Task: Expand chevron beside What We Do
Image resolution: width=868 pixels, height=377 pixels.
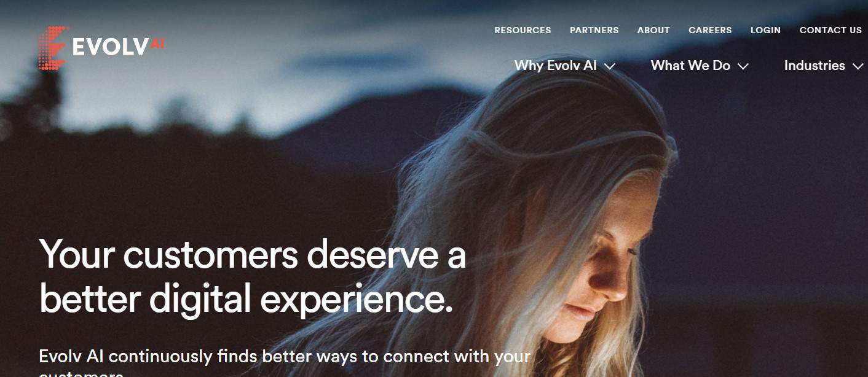Action: [x=743, y=66]
